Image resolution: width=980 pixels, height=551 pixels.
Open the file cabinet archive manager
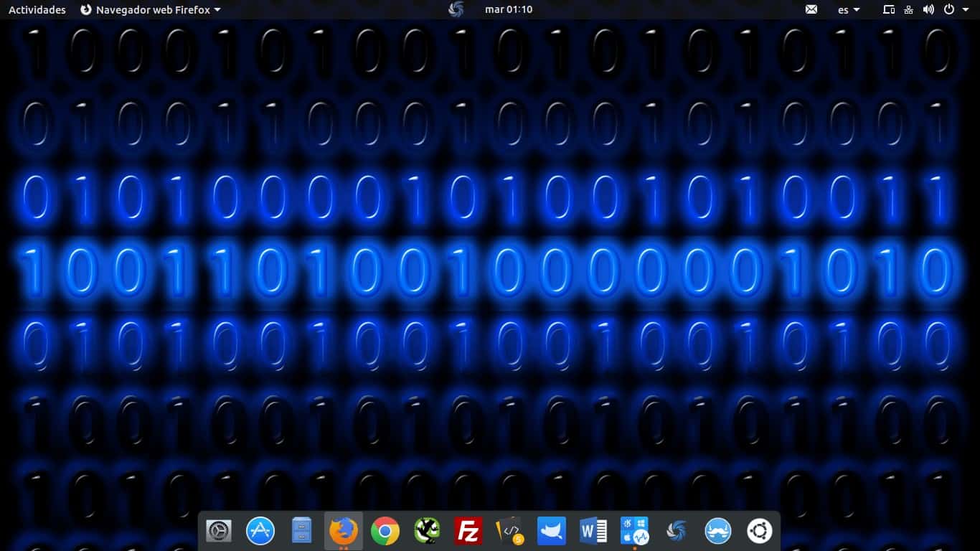click(301, 531)
